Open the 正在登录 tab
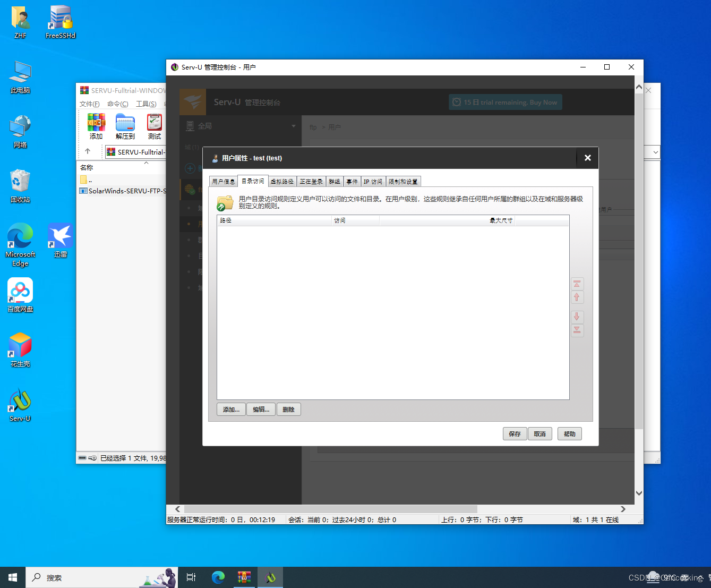The height and width of the screenshot is (588, 711). click(311, 182)
